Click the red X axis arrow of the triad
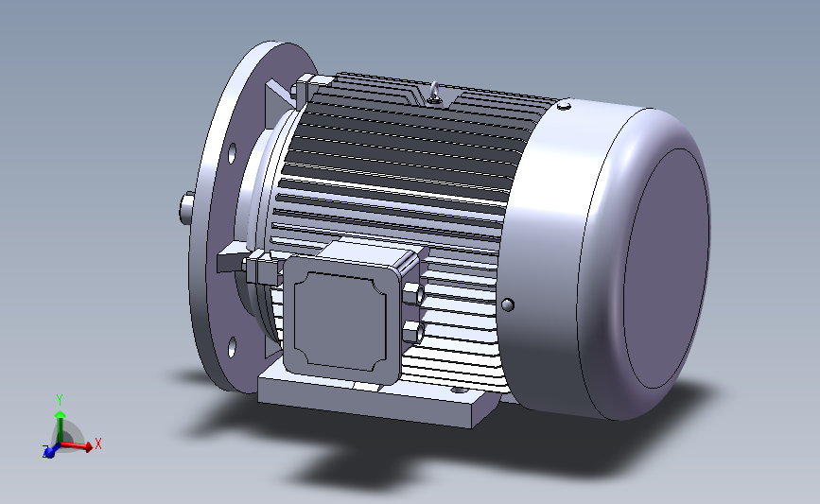 point(78,445)
